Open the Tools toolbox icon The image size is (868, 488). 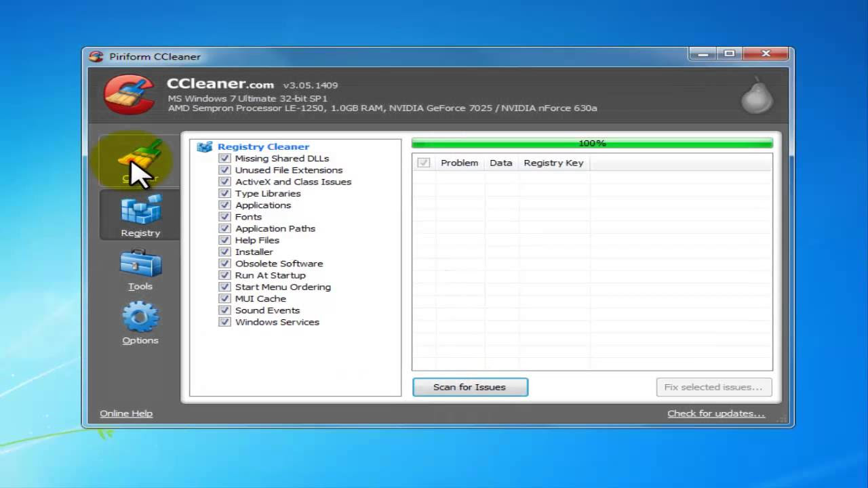point(141,264)
